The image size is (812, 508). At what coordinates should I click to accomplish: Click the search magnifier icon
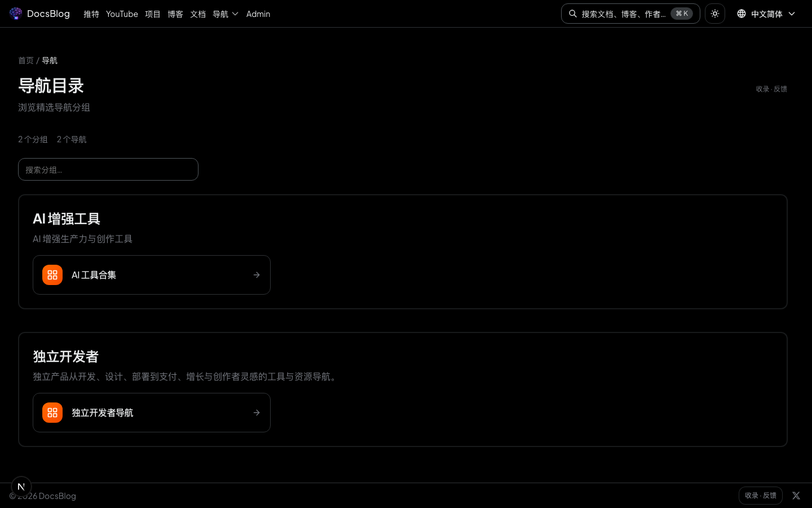tap(573, 14)
